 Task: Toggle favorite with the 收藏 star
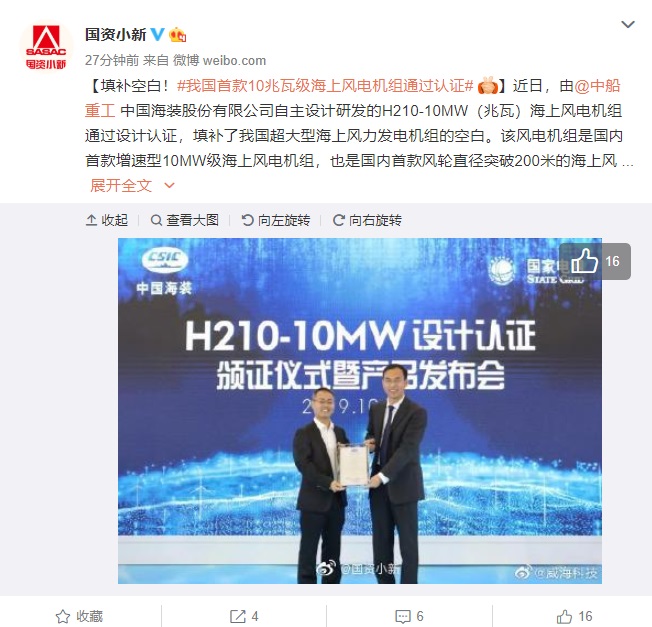[x=79, y=616]
